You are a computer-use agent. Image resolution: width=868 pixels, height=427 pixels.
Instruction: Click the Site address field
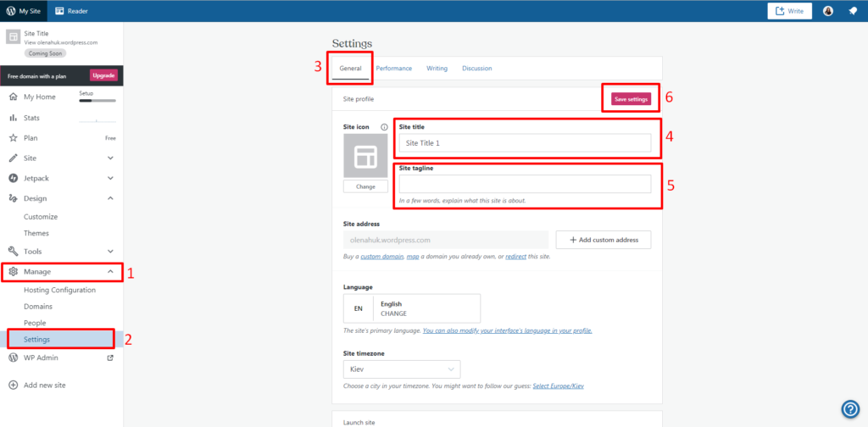pos(446,240)
